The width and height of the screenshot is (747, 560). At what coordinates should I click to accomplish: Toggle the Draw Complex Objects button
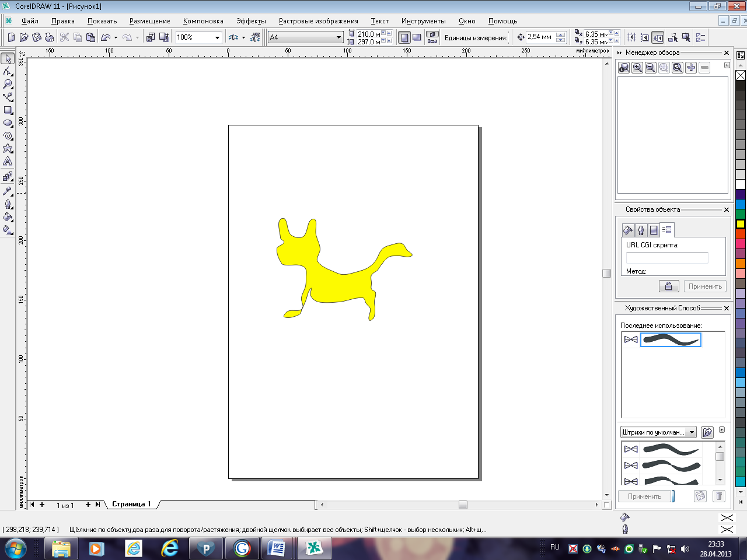(x=673, y=37)
